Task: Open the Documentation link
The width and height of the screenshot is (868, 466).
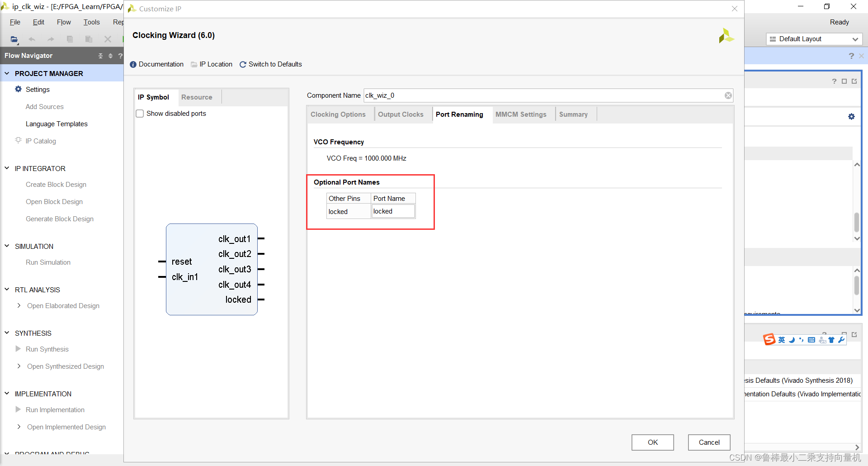Action: coord(161,64)
